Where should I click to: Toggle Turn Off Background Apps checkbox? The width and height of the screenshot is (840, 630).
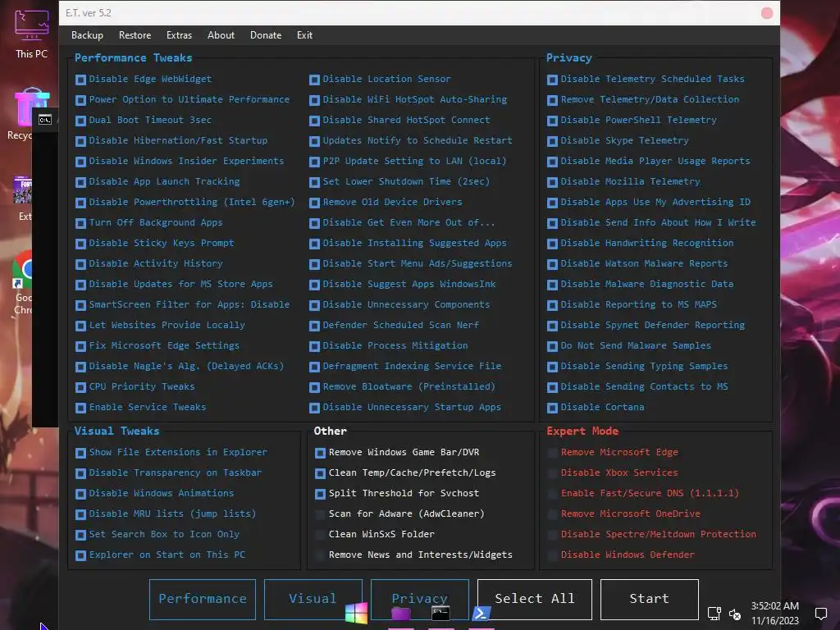(81, 223)
